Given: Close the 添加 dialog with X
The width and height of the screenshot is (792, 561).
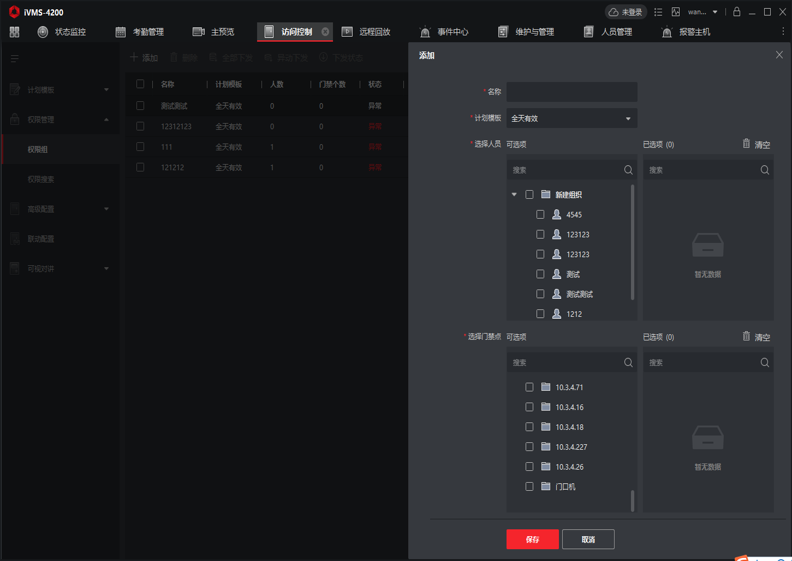Looking at the screenshot, I should tap(779, 55).
